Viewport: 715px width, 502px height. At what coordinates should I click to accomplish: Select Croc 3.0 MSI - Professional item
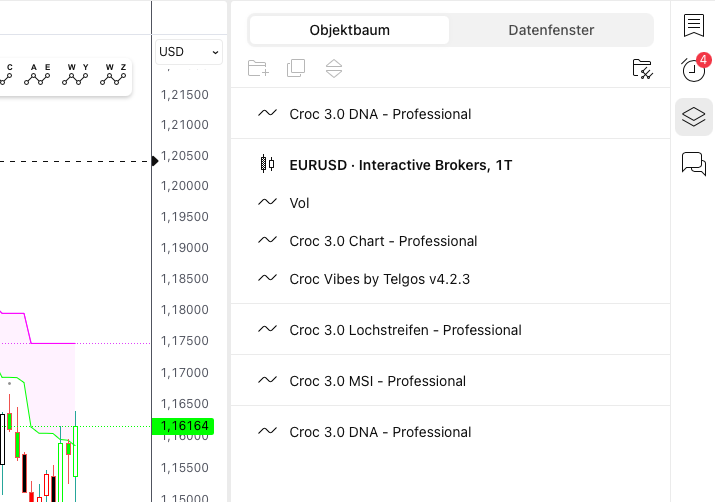click(x=377, y=381)
